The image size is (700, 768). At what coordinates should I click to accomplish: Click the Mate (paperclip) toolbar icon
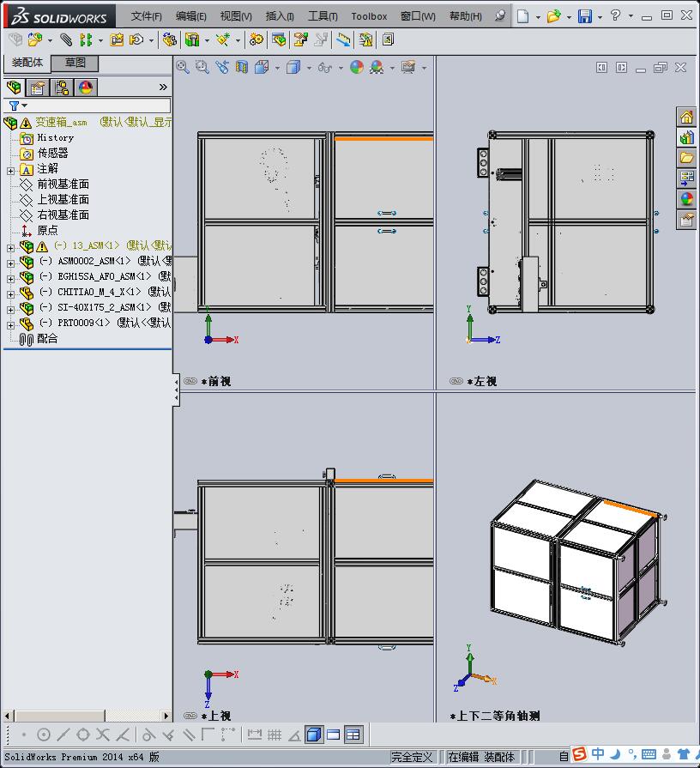(x=66, y=39)
